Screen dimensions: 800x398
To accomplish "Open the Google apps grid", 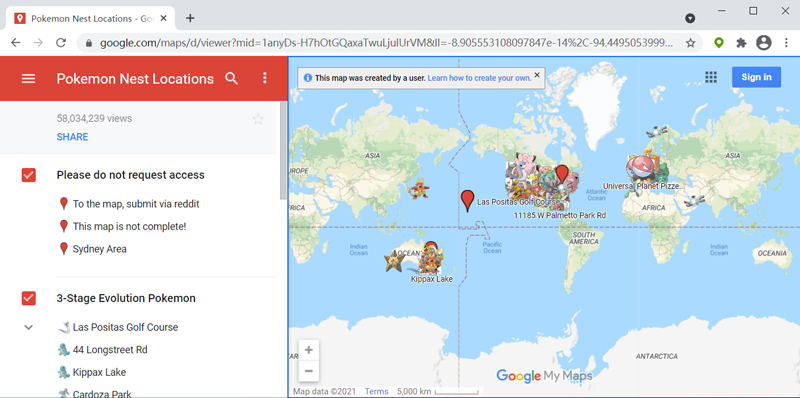I will point(711,77).
